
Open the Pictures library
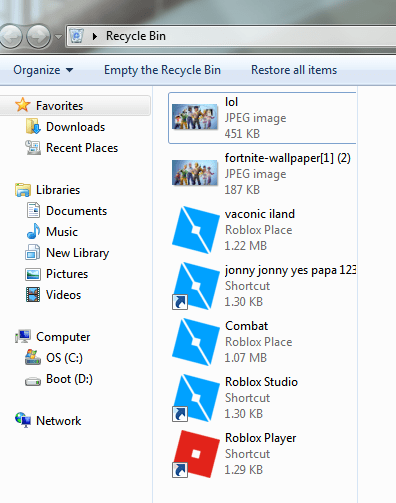67,274
